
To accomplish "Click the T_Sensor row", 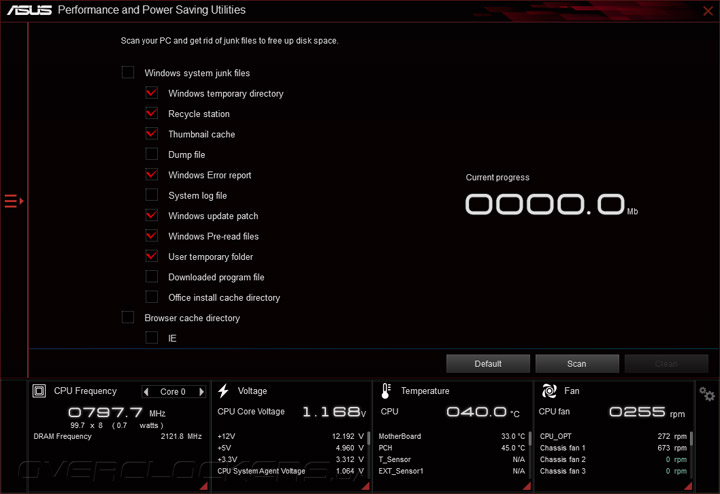I will pyautogui.click(x=452, y=459).
